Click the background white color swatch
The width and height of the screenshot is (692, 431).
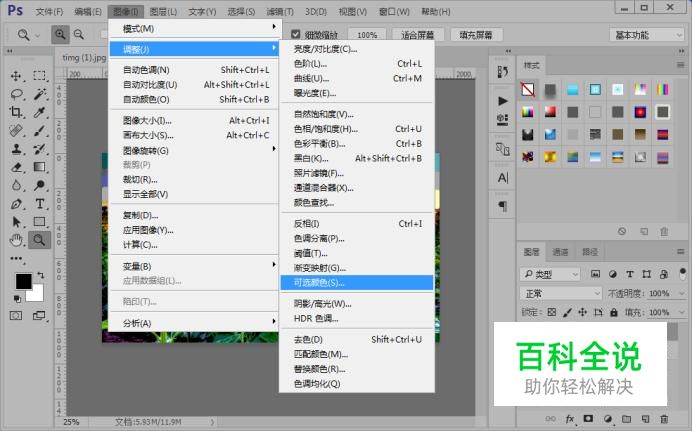[x=37, y=295]
